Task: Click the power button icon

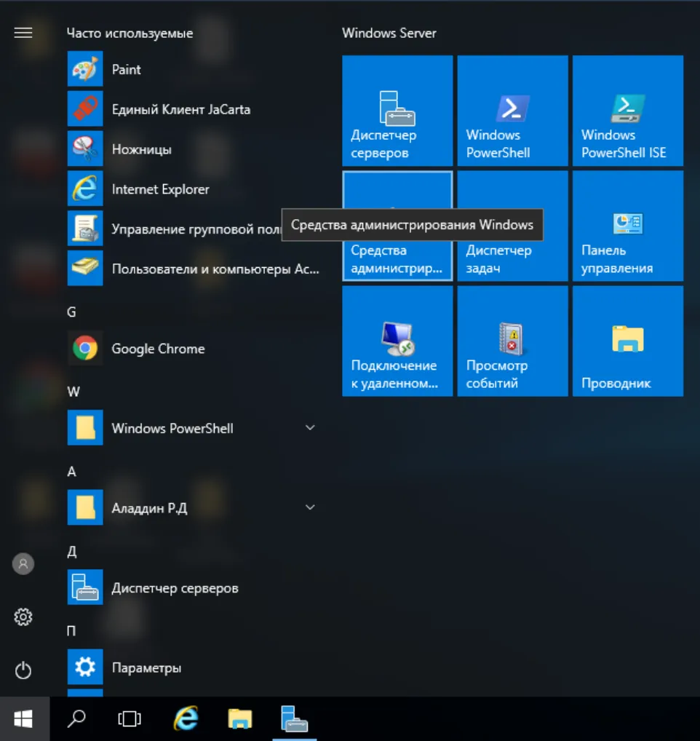Action: coord(23,670)
